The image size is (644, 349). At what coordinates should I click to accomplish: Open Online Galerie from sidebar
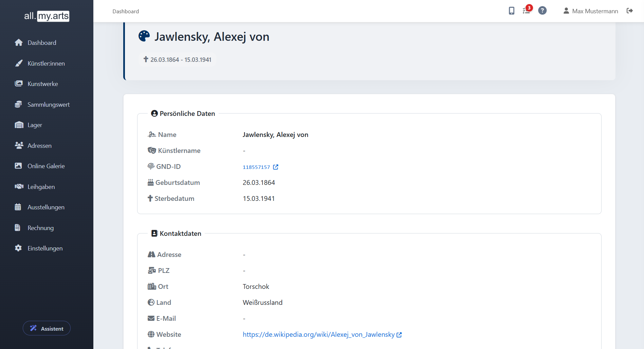46,166
